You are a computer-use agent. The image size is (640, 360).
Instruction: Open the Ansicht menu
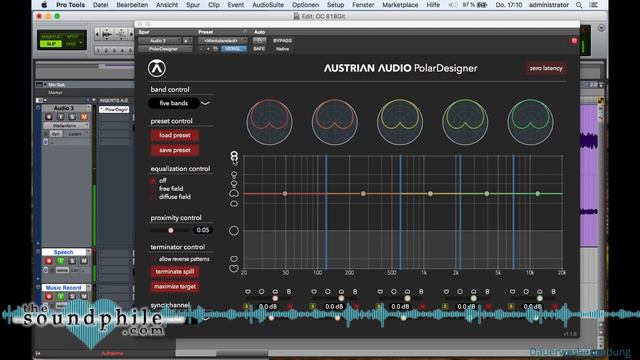pos(167,5)
